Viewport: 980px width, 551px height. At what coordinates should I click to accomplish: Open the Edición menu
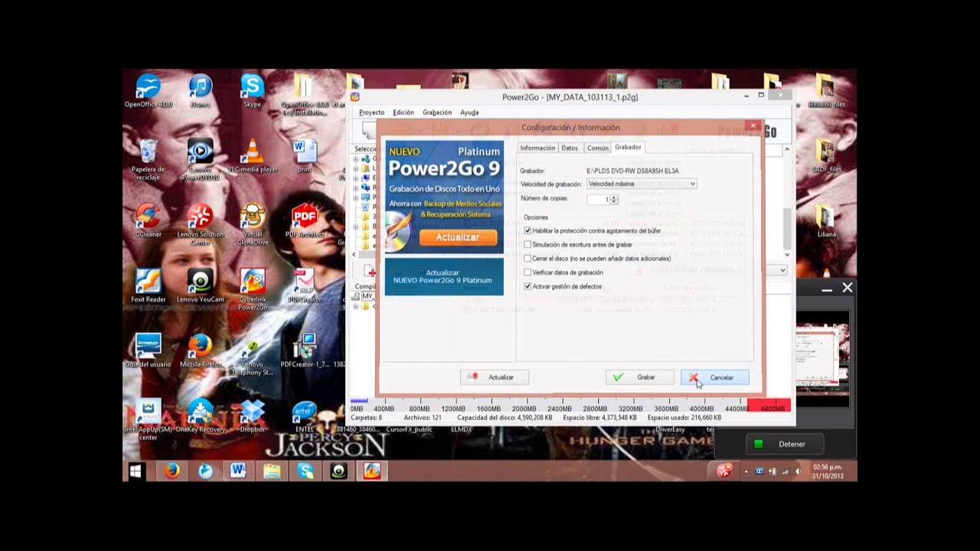click(x=403, y=112)
